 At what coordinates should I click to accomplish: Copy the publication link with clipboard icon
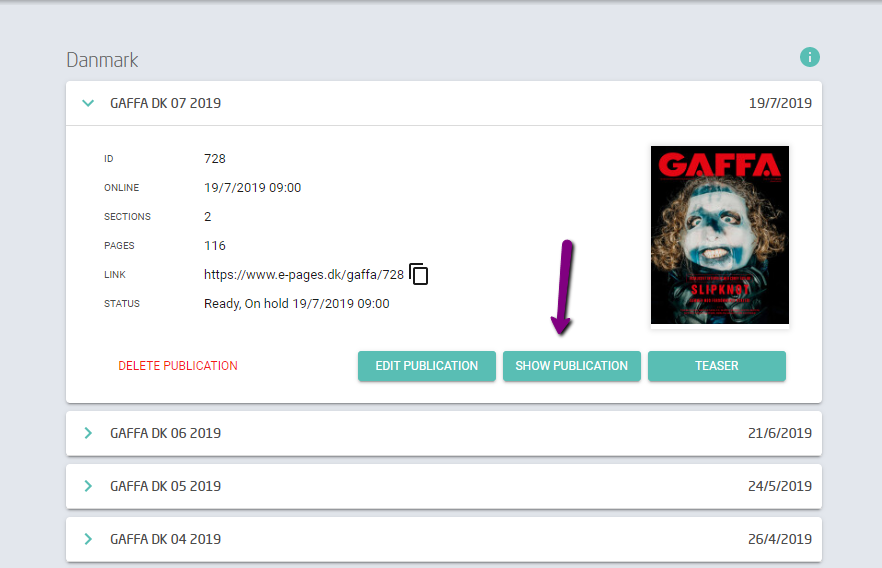click(418, 274)
